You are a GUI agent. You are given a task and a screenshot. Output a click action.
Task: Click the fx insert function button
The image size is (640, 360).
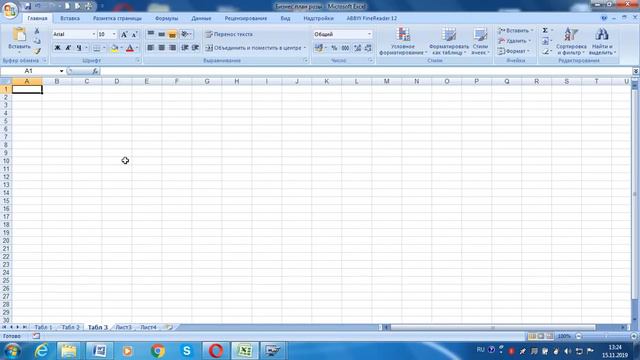95,71
